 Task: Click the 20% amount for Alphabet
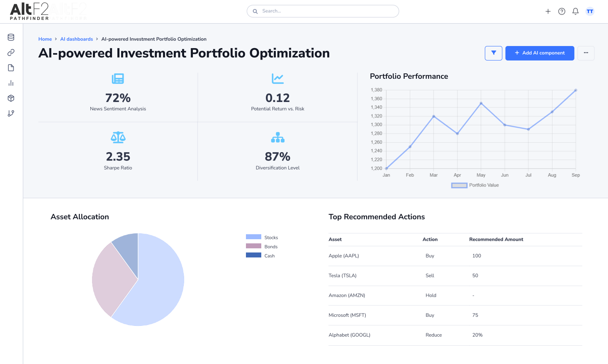point(477,335)
